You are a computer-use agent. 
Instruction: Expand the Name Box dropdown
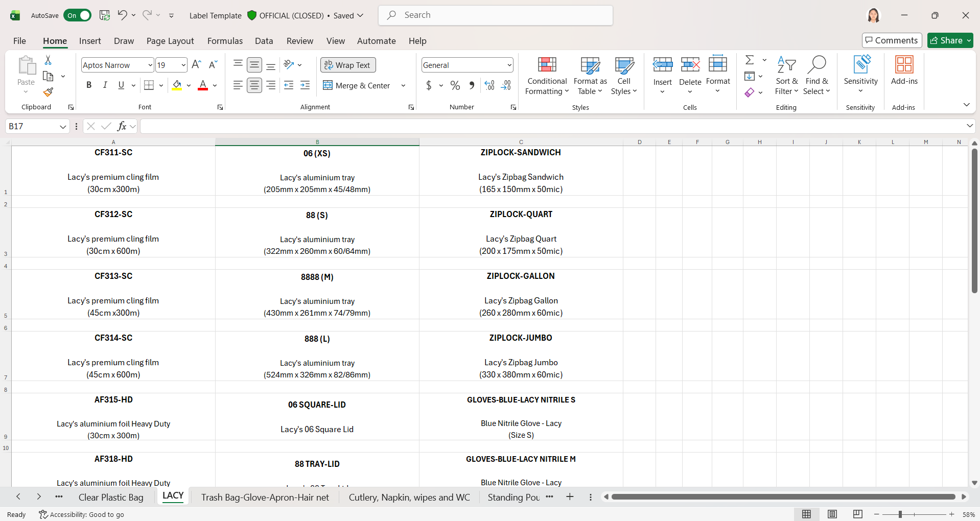(x=63, y=126)
